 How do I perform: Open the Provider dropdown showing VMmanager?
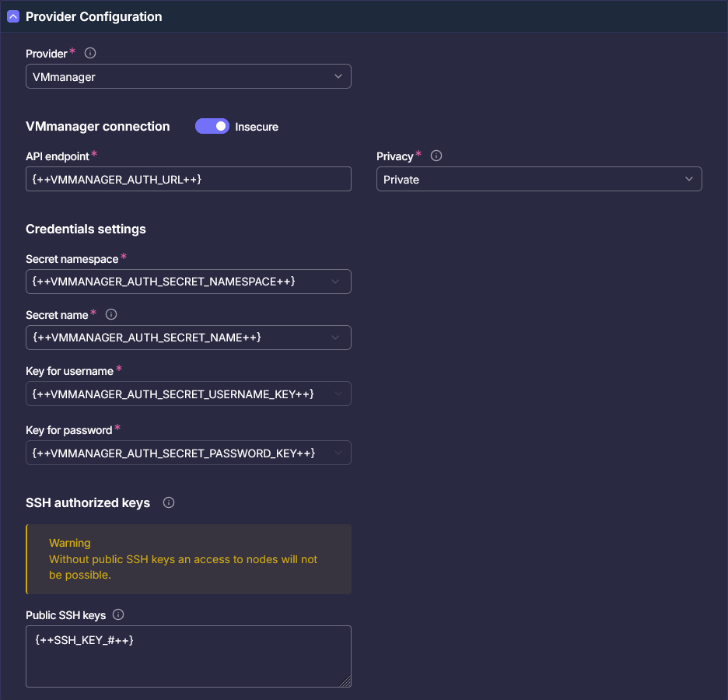188,76
